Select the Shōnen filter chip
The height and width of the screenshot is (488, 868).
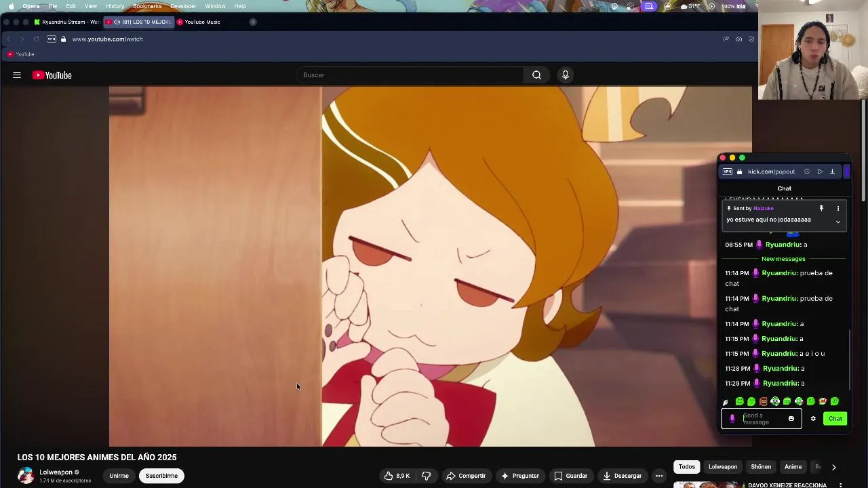[x=761, y=467]
